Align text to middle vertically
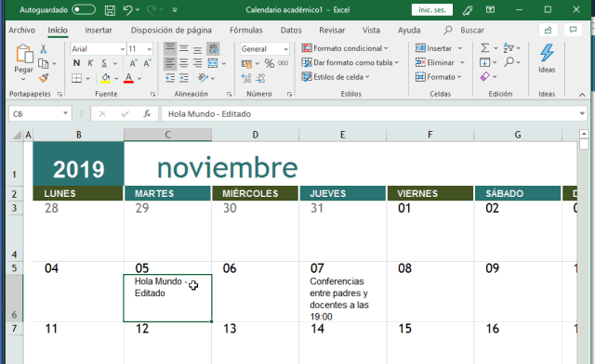595x364 pixels. (184, 48)
